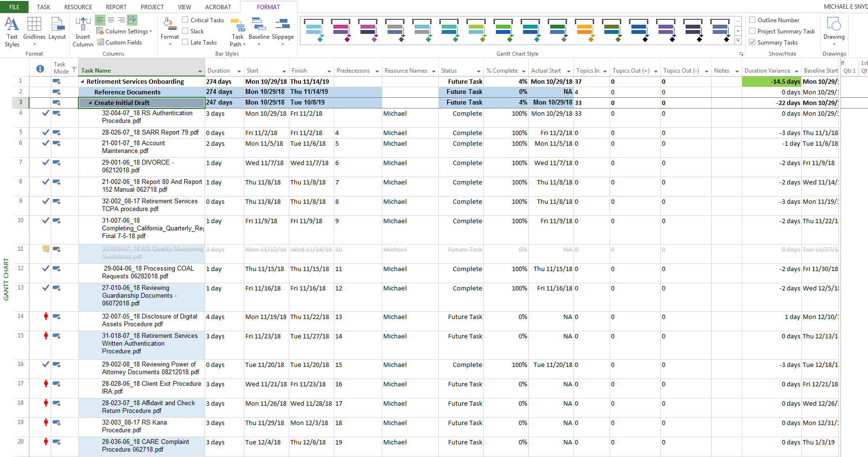The width and height of the screenshot is (868, 457).
Task: Open Column Settings dropdown
Action: pos(124,31)
